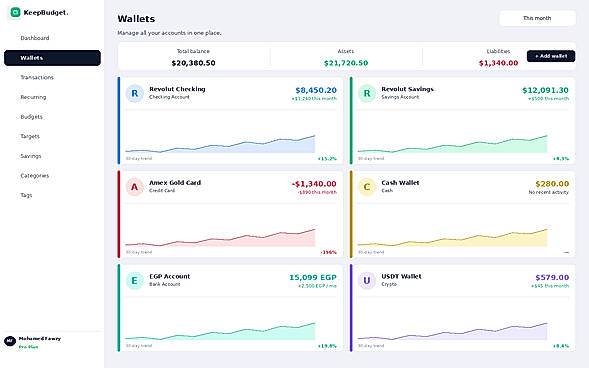Click the USDT Wallet U avatar
The height and width of the screenshot is (368, 589).
pos(367,281)
